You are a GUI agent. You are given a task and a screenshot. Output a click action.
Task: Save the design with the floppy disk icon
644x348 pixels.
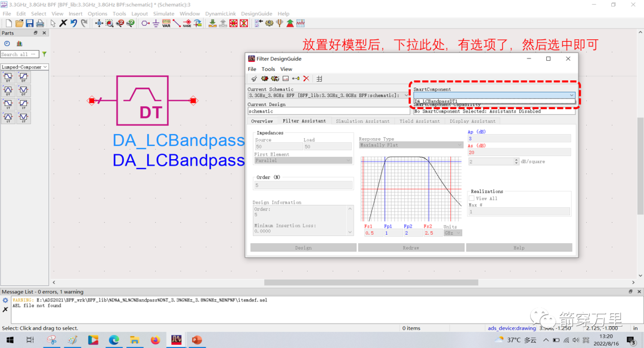[x=30, y=23]
